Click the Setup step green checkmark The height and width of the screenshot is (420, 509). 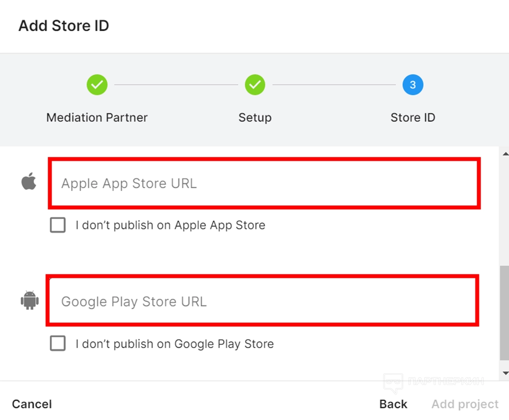point(254,85)
